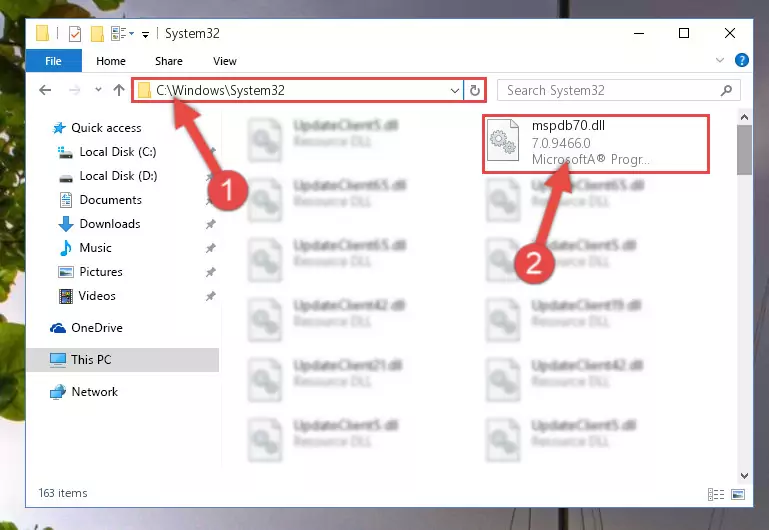Switch to the Home ribbon tab
This screenshot has width=769, height=530.
point(111,61)
